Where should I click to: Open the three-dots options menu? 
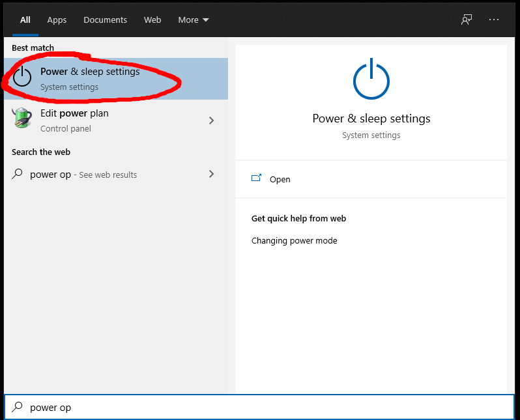click(493, 20)
